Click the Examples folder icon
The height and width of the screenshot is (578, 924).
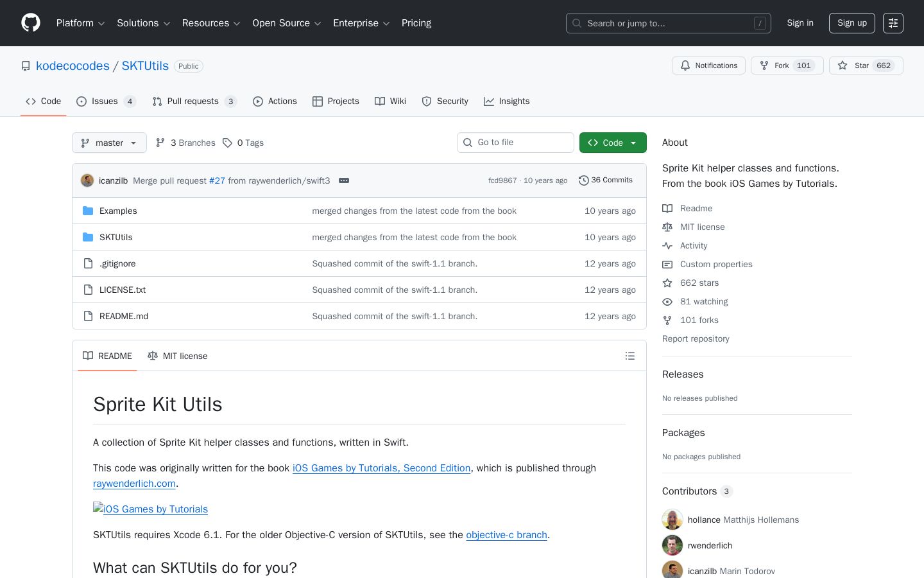click(x=88, y=211)
